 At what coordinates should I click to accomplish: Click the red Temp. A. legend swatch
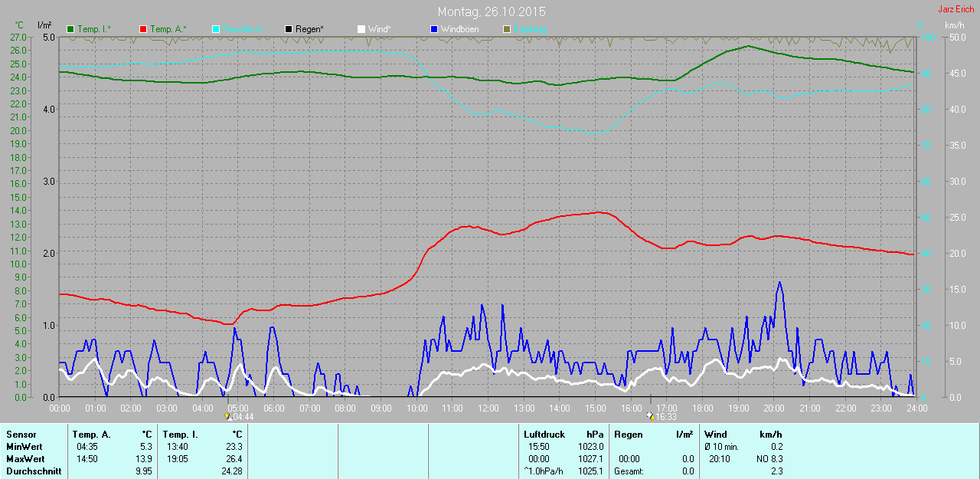pos(143,29)
